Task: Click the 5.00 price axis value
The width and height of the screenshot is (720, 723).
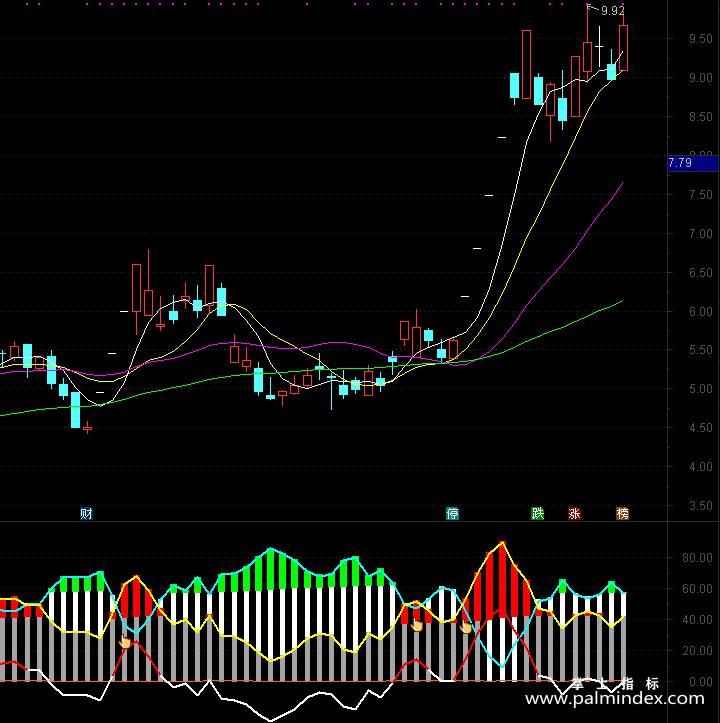Action: pos(701,389)
